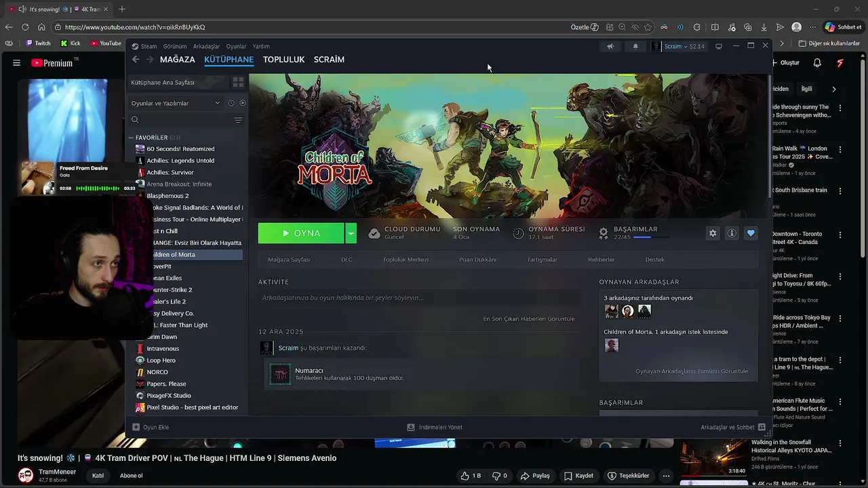Open game info icon next to gear
The image size is (868, 488).
[732, 233]
